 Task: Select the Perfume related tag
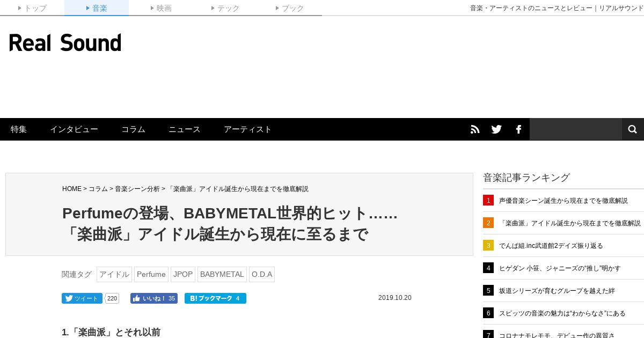(x=151, y=274)
